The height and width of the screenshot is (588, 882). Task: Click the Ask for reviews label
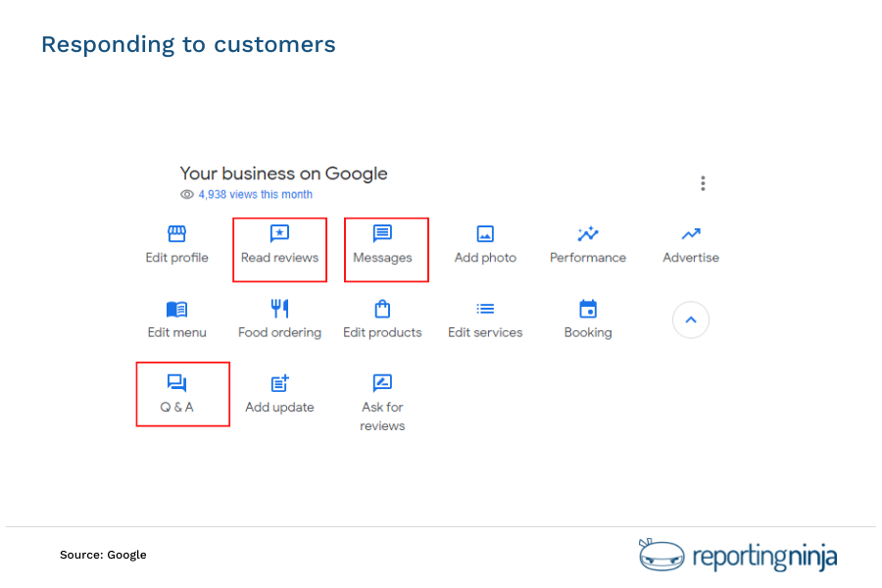click(382, 416)
